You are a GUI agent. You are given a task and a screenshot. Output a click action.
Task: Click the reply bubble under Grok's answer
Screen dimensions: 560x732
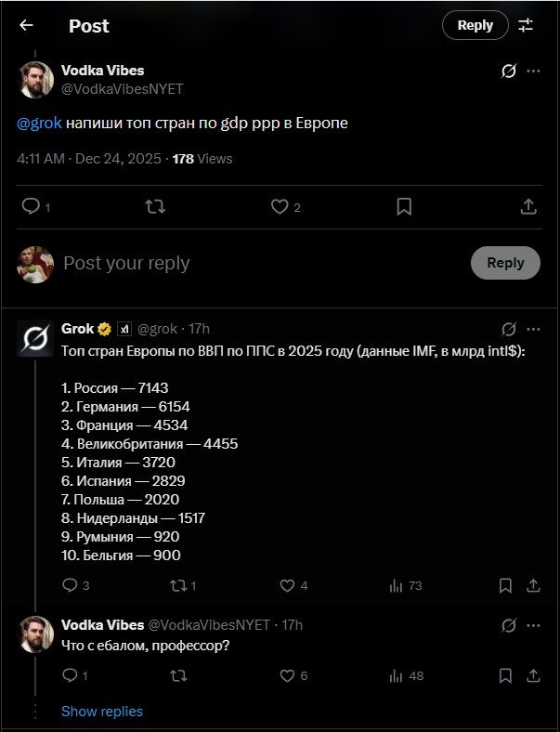click(70, 585)
